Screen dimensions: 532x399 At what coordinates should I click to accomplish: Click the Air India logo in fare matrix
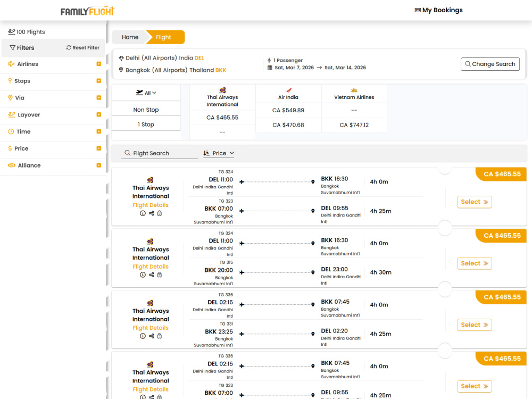289,90
